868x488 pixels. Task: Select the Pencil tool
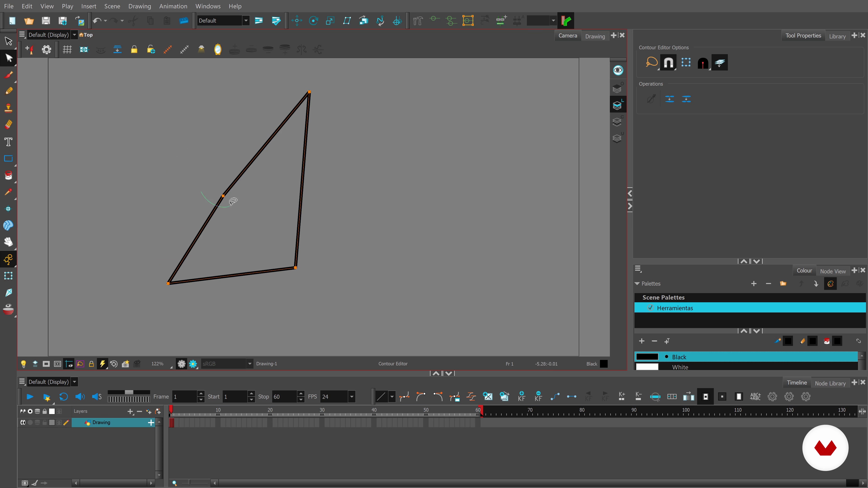[x=8, y=91]
